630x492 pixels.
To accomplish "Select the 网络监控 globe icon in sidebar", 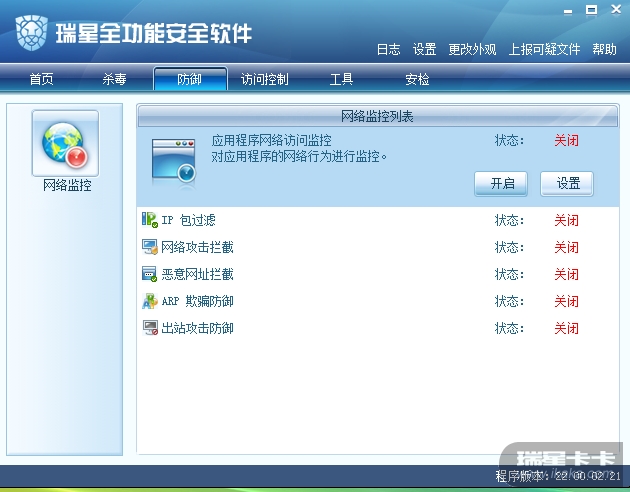I will click(65, 143).
